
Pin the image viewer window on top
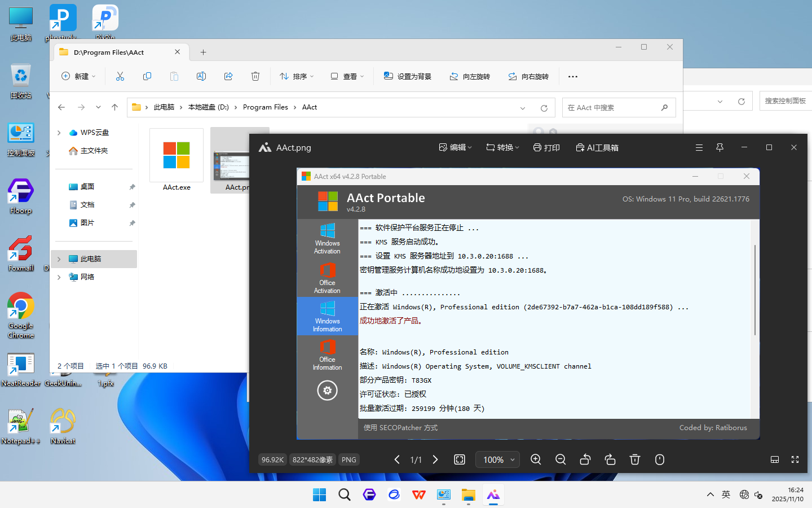720,147
